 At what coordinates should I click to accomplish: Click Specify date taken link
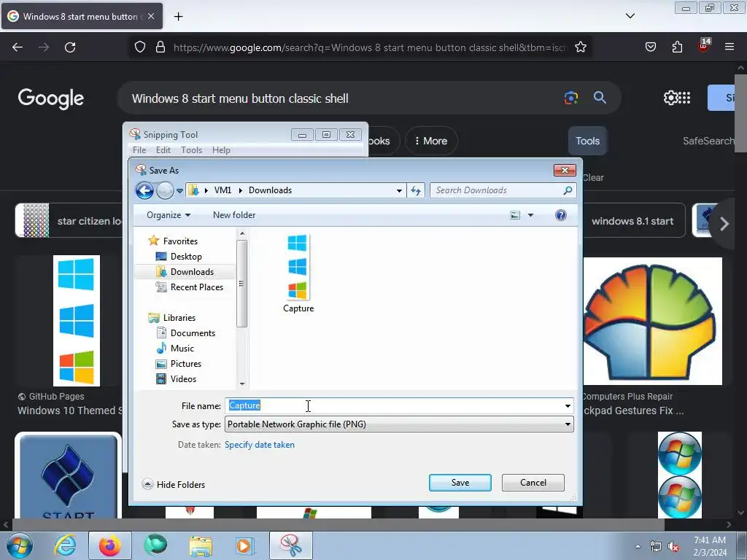(260, 444)
